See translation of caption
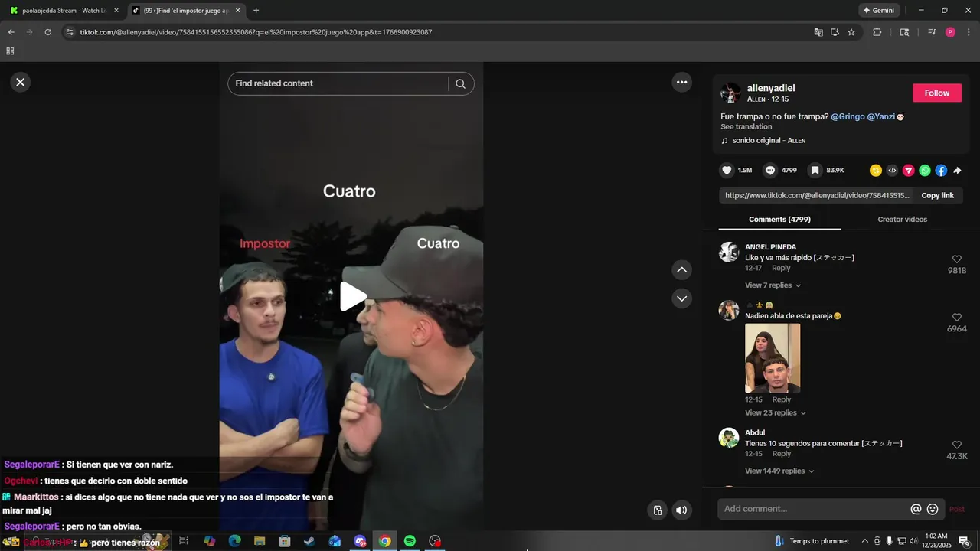The width and height of the screenshot is (980, 551). point(746,127)
